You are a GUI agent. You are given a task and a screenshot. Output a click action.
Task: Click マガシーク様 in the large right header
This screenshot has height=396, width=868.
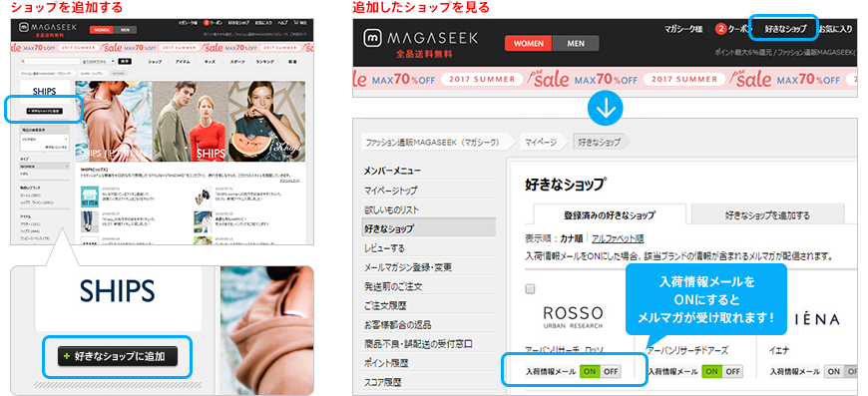click(x=683, y=29)
